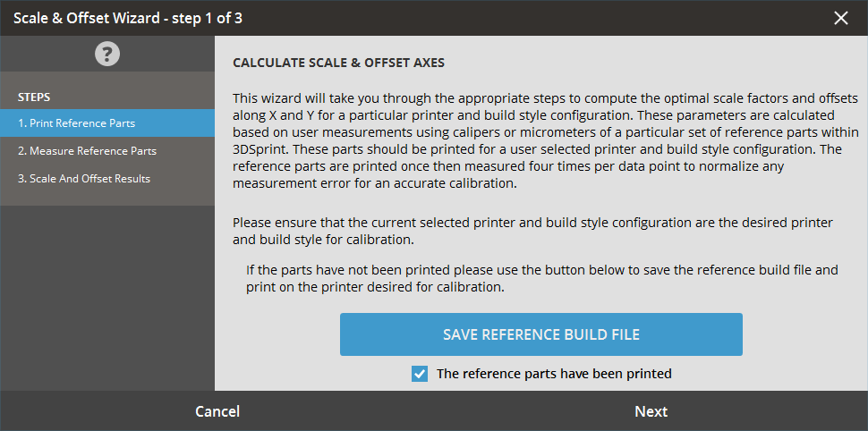The width and height of the screenshot is (868, 431).
Task: Open help via the question mark icon
Action: (106, 54)
